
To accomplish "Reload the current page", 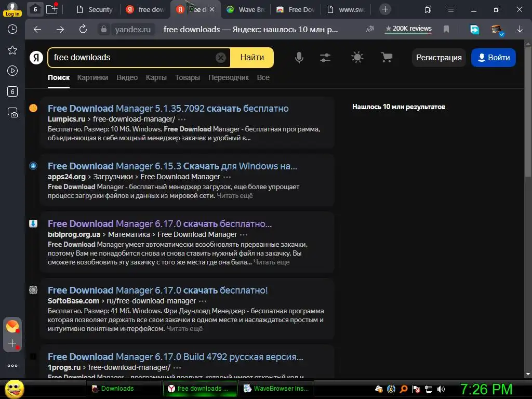I will (83, 29).
